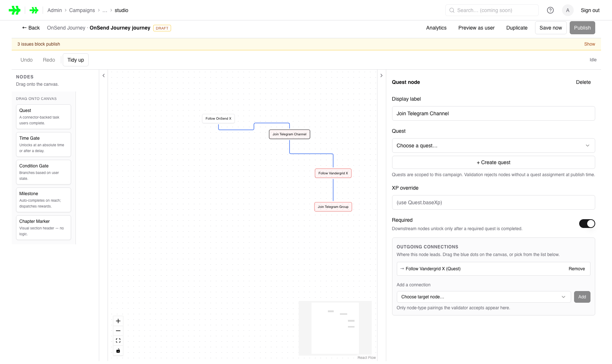This screenshot has width=612, height=364.
Task: Remove the Follow Vandergrid X connection
Action: (577, 269)
